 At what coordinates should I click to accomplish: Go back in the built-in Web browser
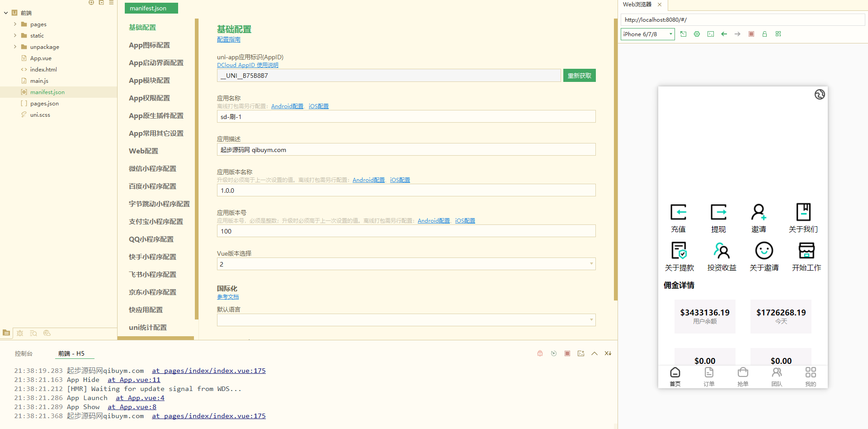coord(724,34)
